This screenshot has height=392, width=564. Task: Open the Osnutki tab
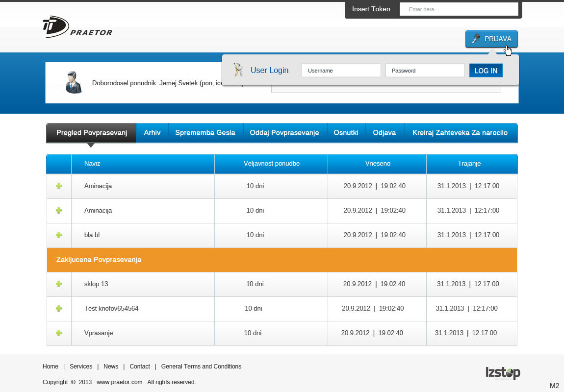[x=346, y=133]
